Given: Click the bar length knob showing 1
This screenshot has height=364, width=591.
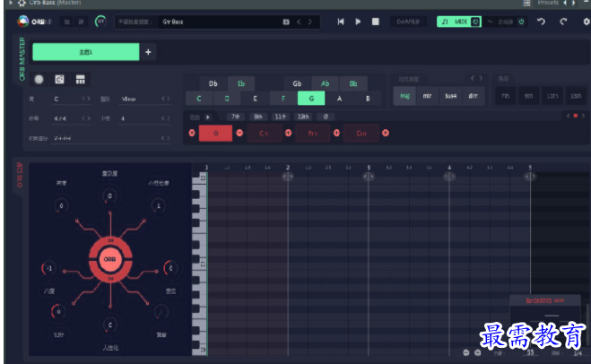Looking at the screenshot, I should click(159, 205).
